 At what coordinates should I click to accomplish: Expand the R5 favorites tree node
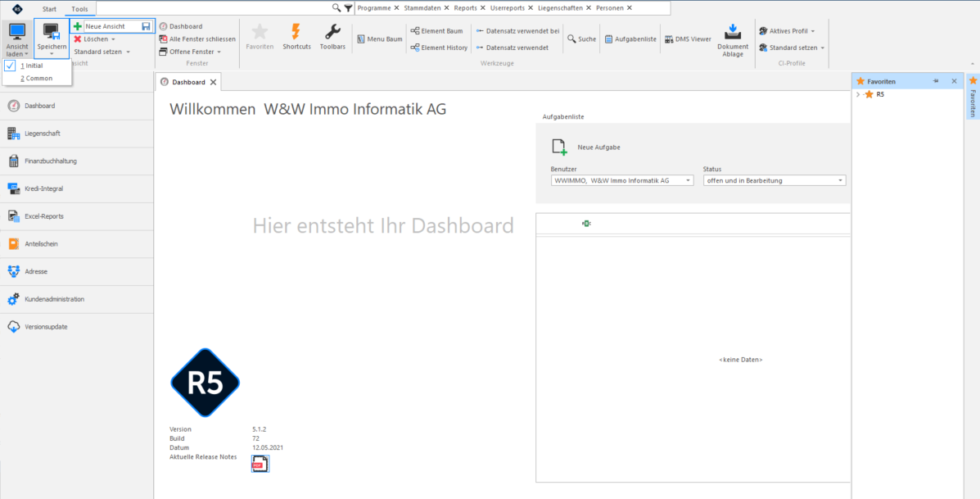pos(858,94)
